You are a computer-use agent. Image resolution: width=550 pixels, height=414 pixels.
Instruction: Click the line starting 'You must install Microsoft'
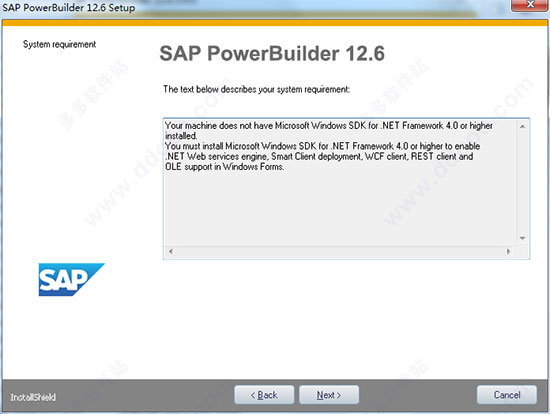[322, 146]
